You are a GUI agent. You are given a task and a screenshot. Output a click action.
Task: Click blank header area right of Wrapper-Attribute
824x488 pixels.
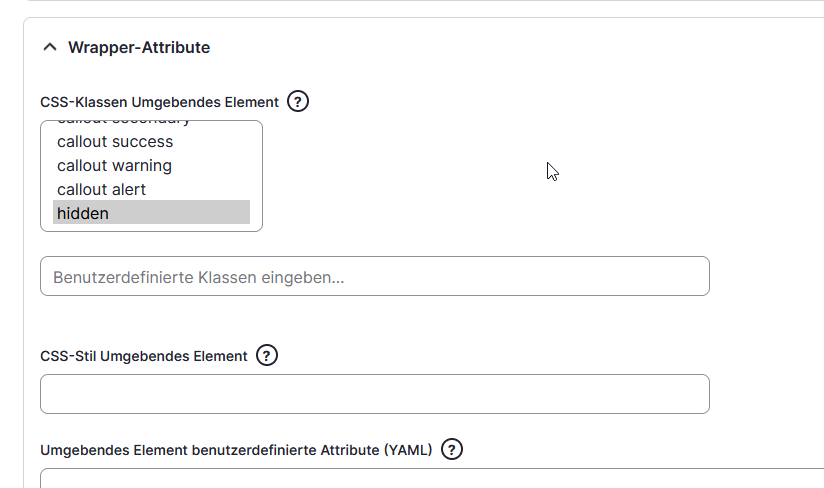tap(500, 47)
